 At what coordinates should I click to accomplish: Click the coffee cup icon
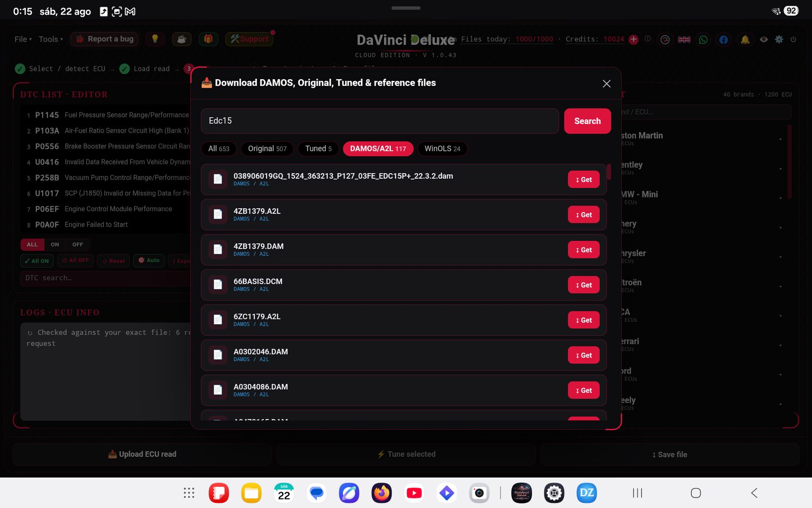[x=182, y=39]
